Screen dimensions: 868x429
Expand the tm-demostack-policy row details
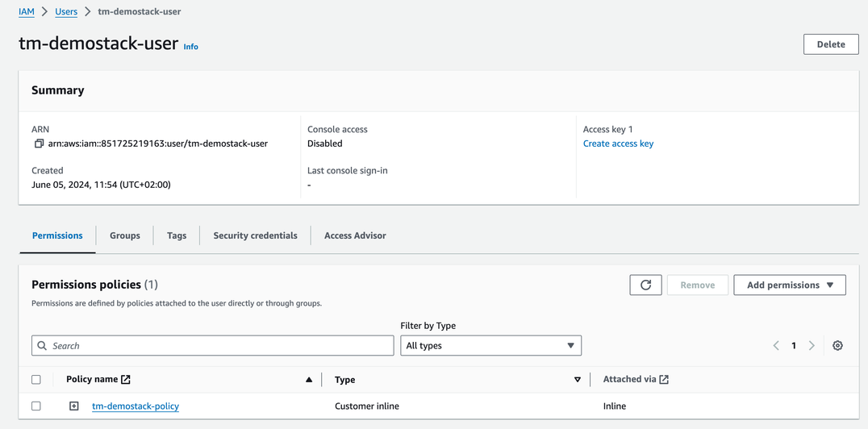coord(74,406)
